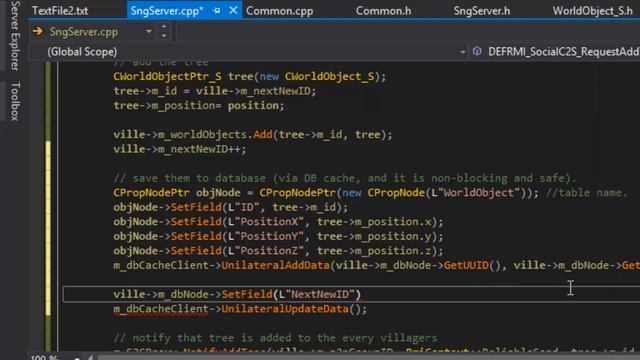Image resolution: width=640 pixels, height=360 pixels.
Task: Click the down arrow next to file dropdown
Action: pos(164,36)
